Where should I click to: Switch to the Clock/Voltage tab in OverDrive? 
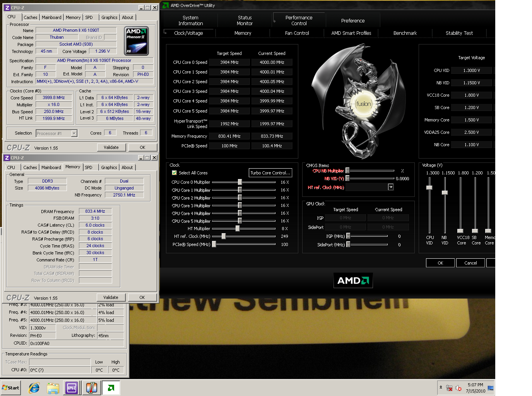coord(188,33)
